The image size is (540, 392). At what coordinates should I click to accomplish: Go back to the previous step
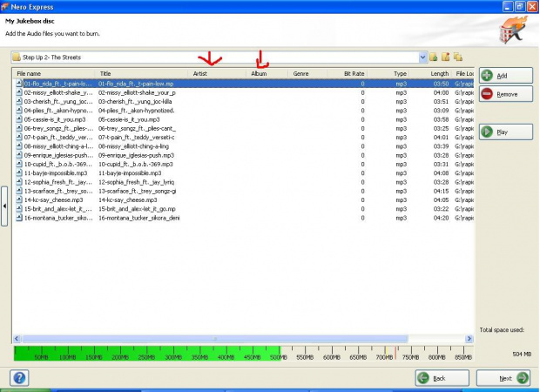pyautogui.click(x=435, y=377)
